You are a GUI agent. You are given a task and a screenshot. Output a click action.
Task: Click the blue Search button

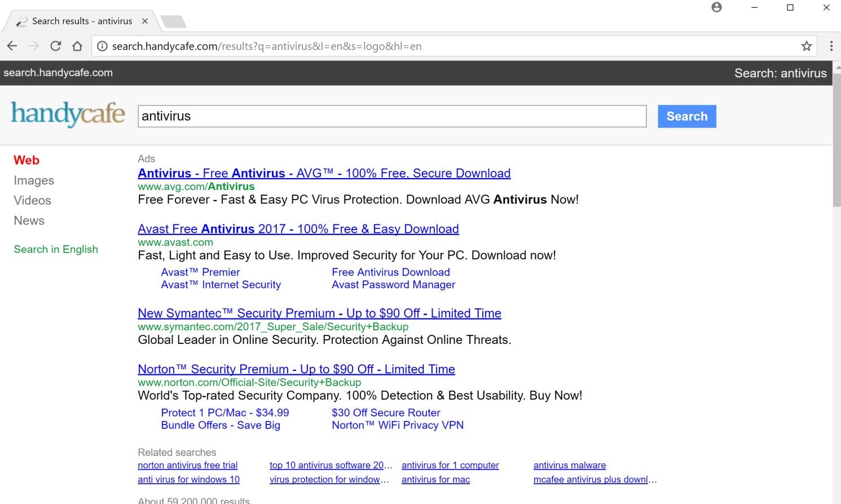pos(687,116)
